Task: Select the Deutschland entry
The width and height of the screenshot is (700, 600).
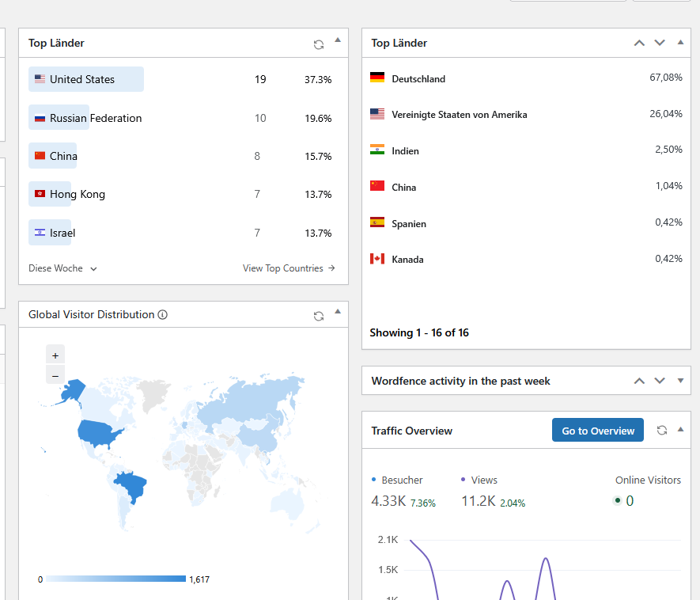Action: tap(526, 78)
